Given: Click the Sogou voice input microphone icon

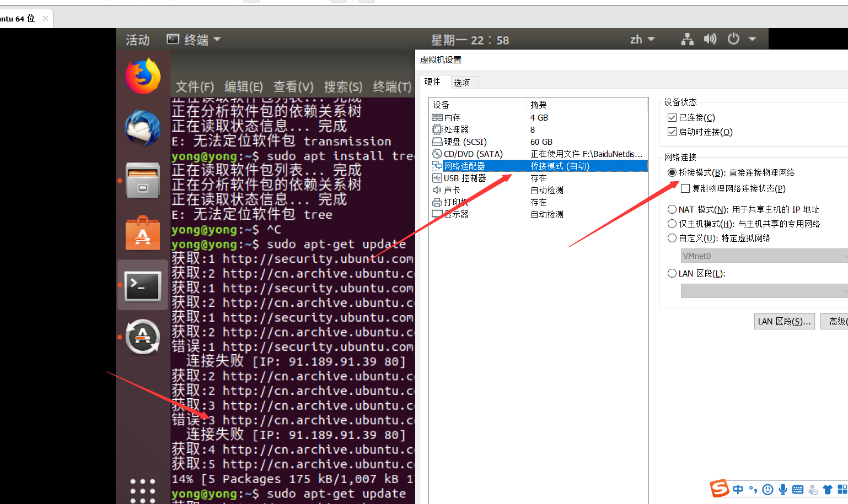Looking at the screenshot, I should [x=782, y=489].
